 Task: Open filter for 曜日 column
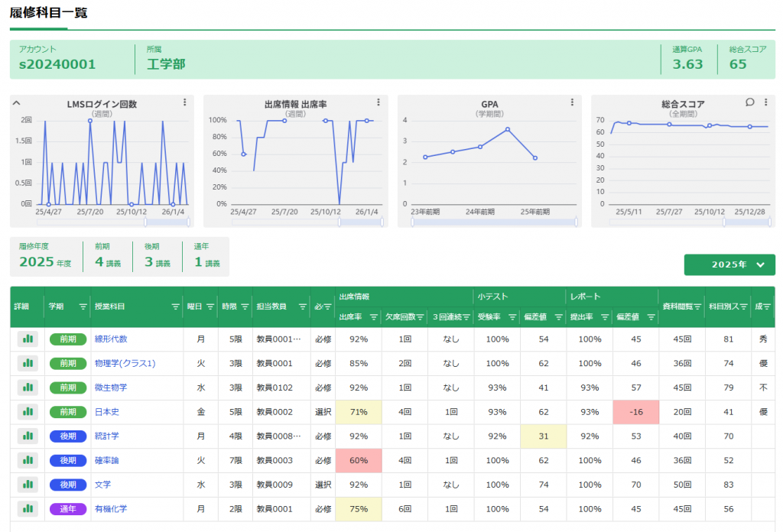pyautogui.click(x=210, y=307)
